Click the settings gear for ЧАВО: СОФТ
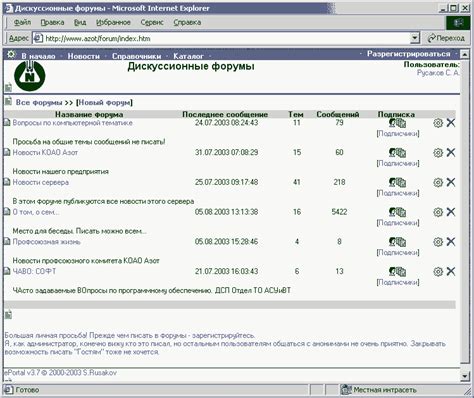Viewport: 474px width, 398px height. (438, 271)
